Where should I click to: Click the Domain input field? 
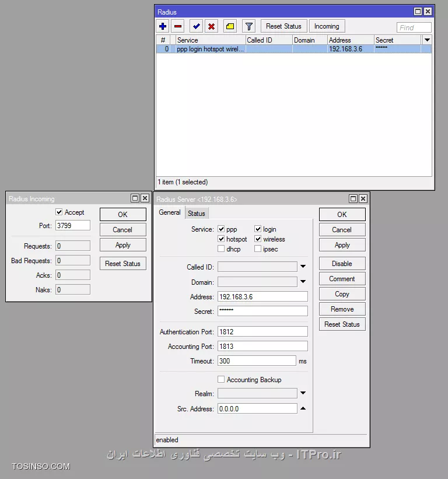pyautogui.click(x=257, y=282)
